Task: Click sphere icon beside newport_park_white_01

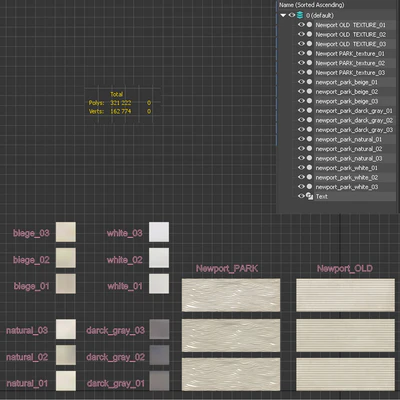Action: pos(310,168)
